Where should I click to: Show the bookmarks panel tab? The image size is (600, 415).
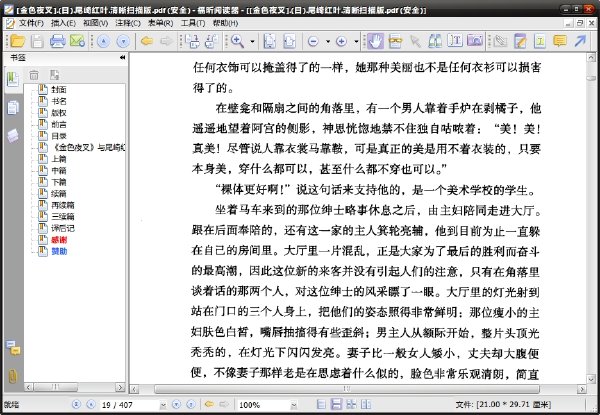click(13, 80)
